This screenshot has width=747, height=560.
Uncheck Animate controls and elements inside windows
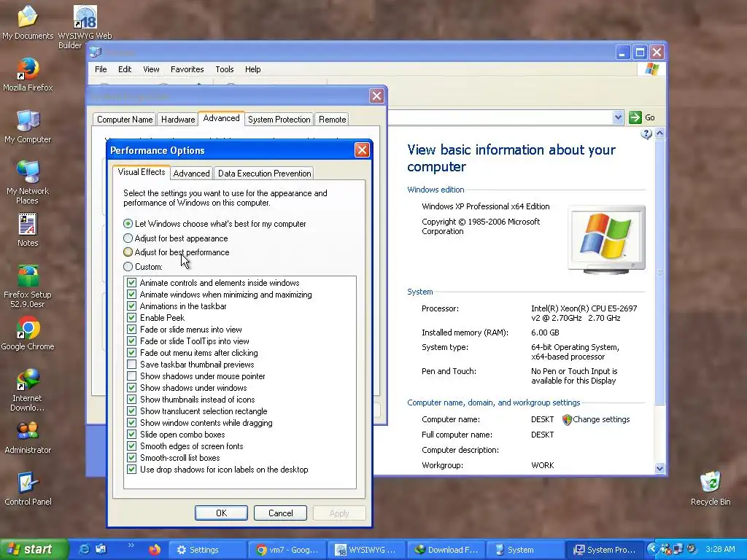[x=132, y=283]
